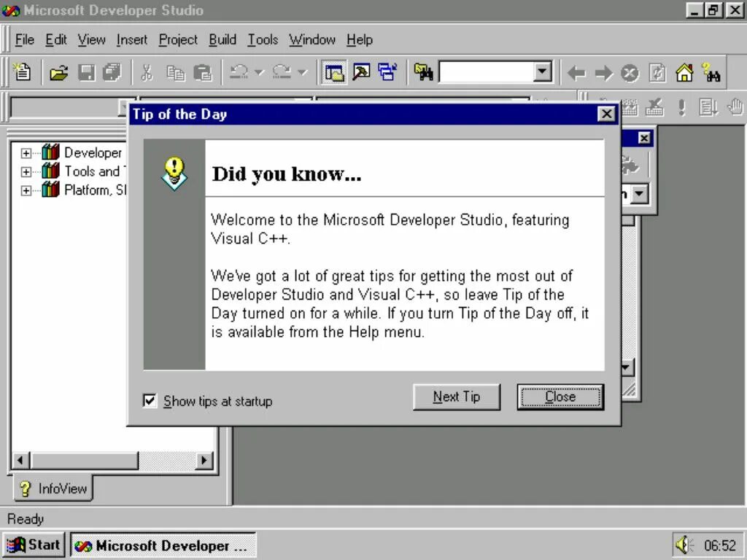Image resolution: width=747 pixels, height=560 pixels.
Task: Click into the Find text input field
Action: [x=485, y=72]
